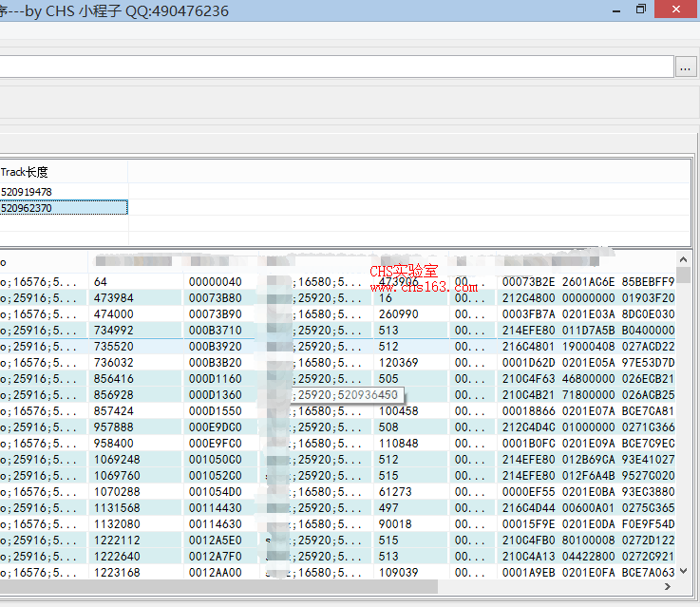The width and height of the screenshot is (700, 607).
Task: Select hex data starting 0003FB7A
Action: point(588,314)
